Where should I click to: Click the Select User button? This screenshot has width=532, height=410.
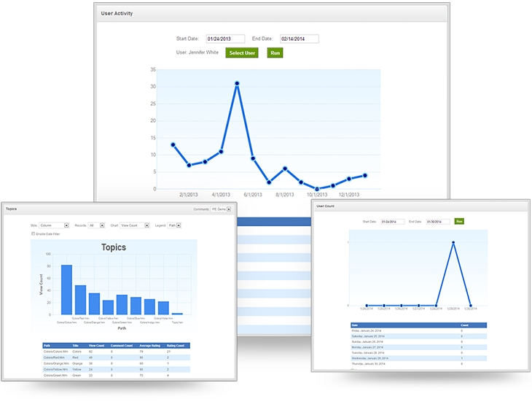(x=242, y=53)
